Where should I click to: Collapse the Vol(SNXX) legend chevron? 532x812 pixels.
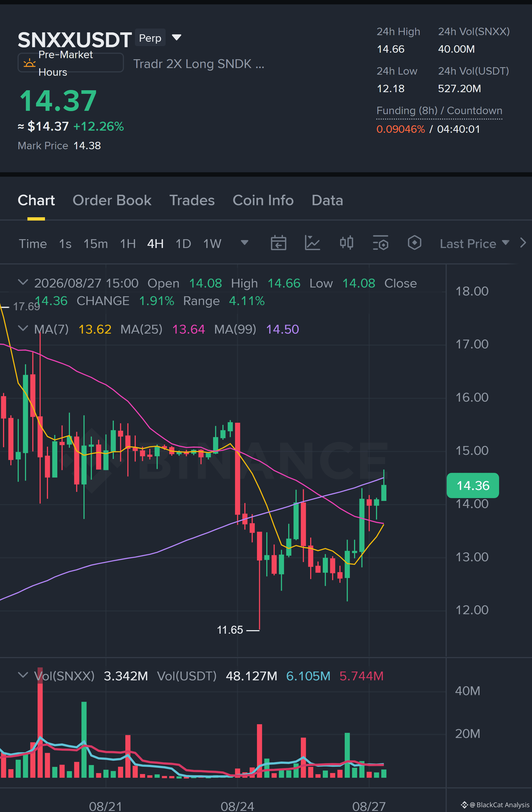pos(23,675)
